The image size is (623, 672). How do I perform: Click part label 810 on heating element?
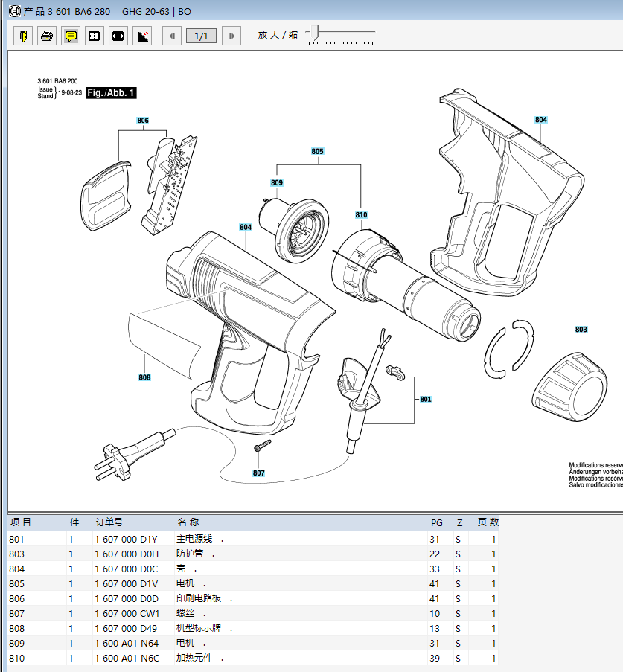pos(361,215)
